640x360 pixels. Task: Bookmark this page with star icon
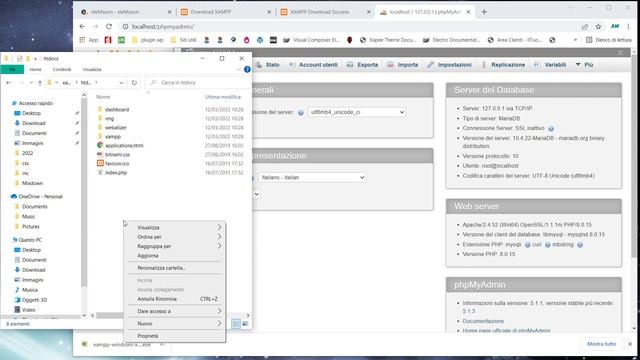(598, 27)
